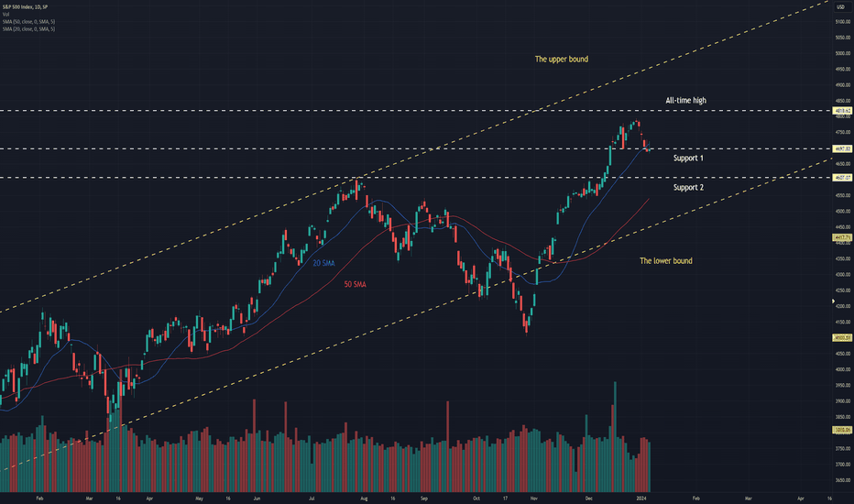Click the 5000.00 price axis label

pos(843,53)
